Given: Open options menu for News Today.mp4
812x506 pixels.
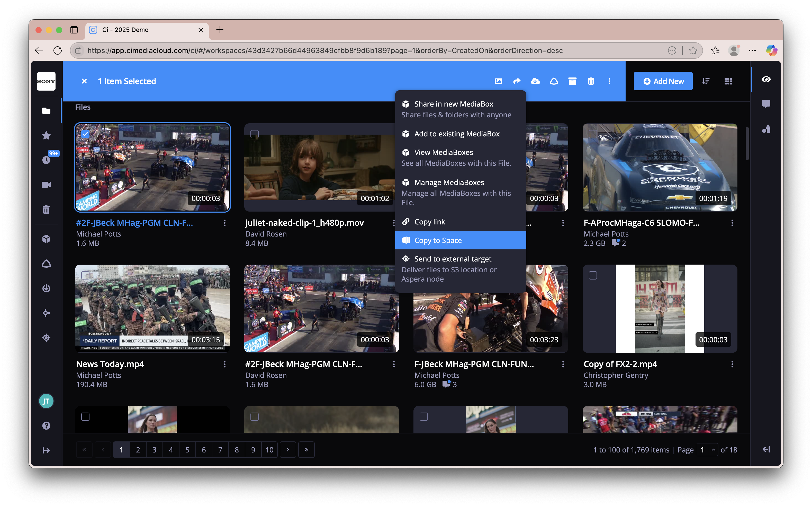Looking at the screenshot, I should pos(225,364).
